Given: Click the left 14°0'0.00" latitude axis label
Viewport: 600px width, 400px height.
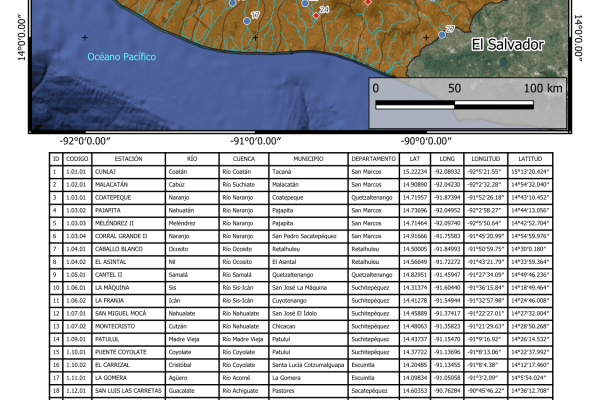Looking at the screenshot, I should (x=21, y=38).
